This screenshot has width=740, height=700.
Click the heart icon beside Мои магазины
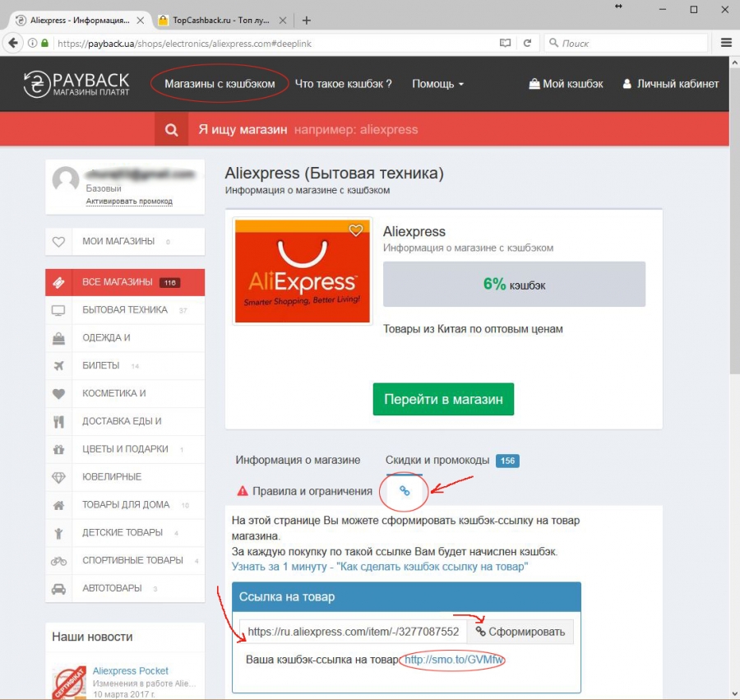point(58,242)
